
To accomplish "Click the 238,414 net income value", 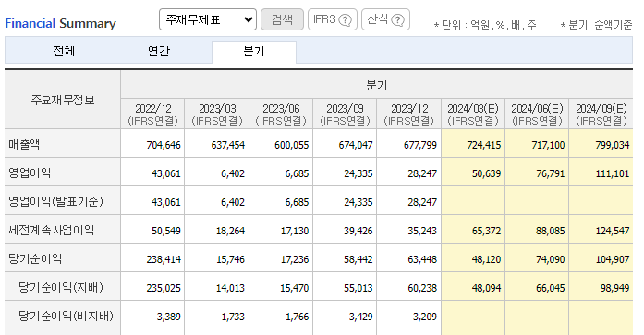I will (x=164, y=259).
